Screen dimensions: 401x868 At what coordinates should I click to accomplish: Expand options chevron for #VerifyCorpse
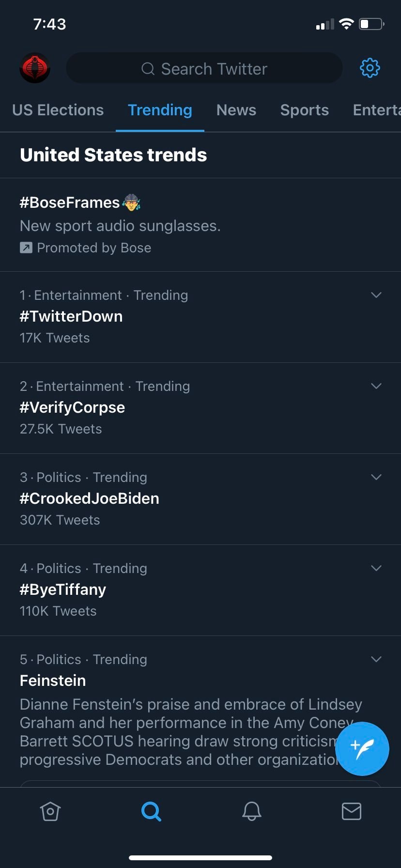[x=376, y=386]
